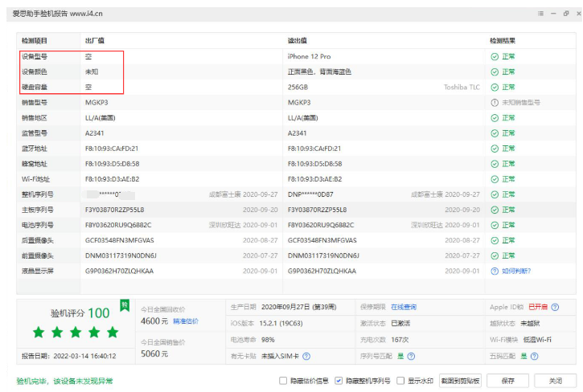Click the restore window icon
583x392 pixels.
click(566, 14)
